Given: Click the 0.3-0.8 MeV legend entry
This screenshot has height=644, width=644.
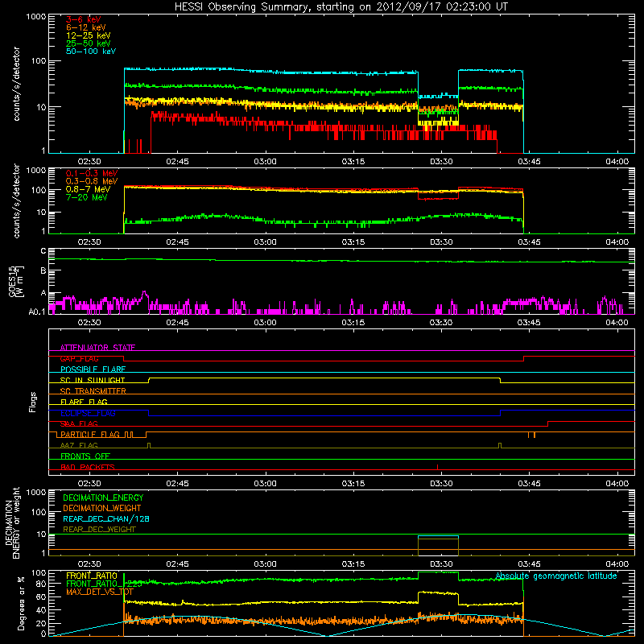Looking at the screenshot, I should coord(92,181).
